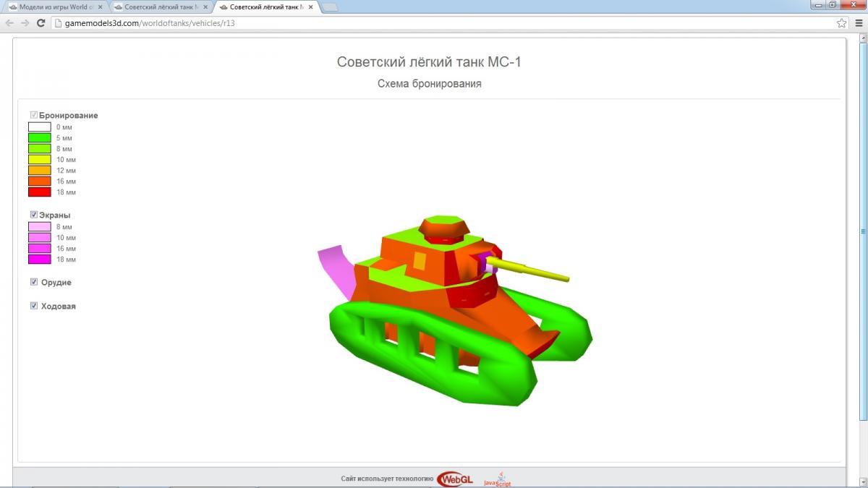868x488 pixels.
Task: Close the 'Модели из игры World' tab
Action: (99, 7)
